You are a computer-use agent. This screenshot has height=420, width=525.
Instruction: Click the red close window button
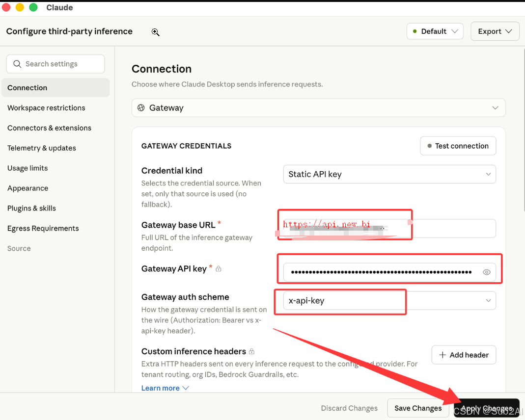(6, 7)
